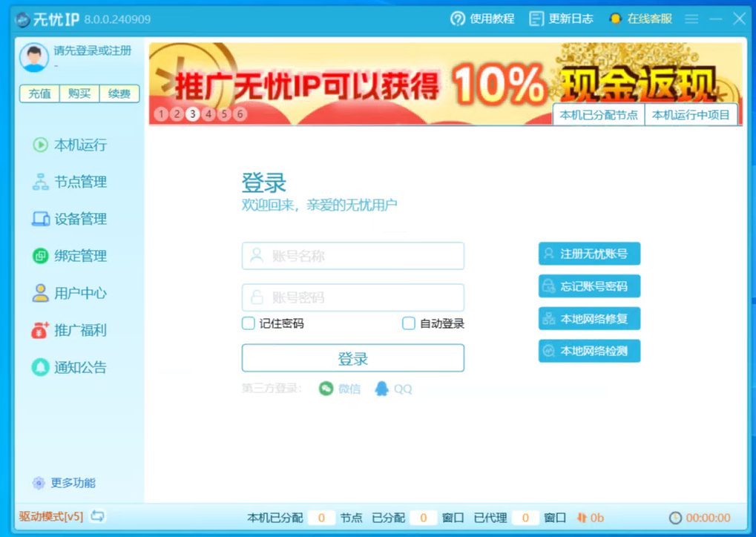Click the traffic arrows icon beside 0b
This screenshot has height=537, width=756.
coord(582,518)
